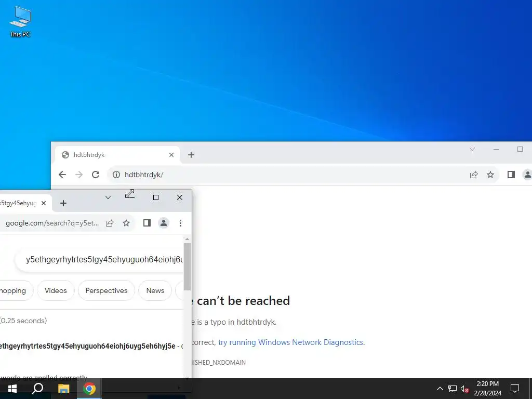Share the Google search page
This screenshot has height=399, width=532.
110,223
